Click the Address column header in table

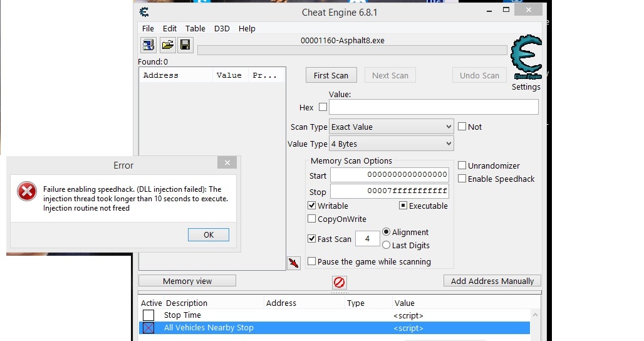[x=281, y=303]
